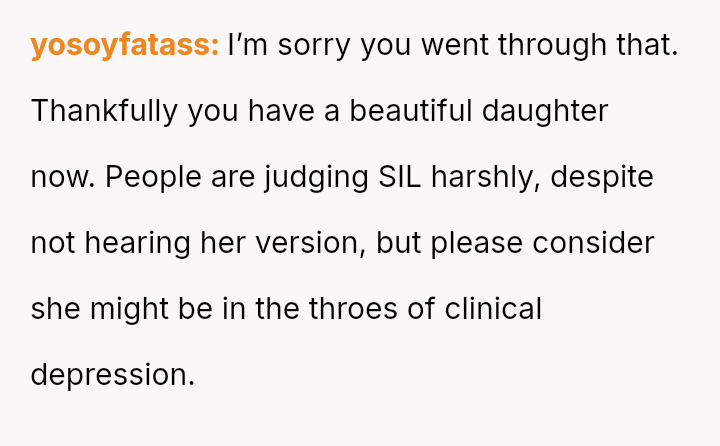This screenshot has width=720, height=446.
Task: Click the word 'hearing' in the comment
Action: (x=141, y=243)
